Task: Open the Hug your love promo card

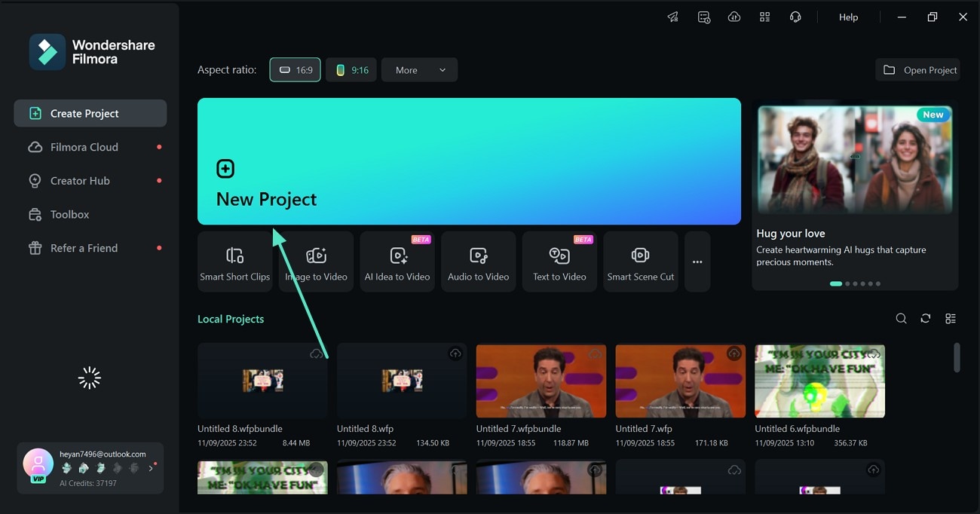Action: pyautogui.click(x=855, y=194)
